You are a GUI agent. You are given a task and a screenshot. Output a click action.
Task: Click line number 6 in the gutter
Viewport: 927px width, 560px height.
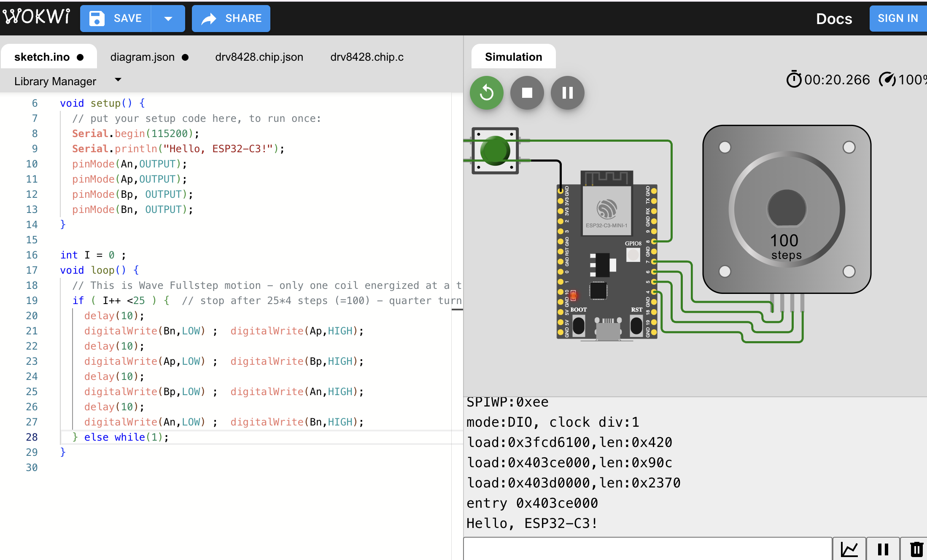coord(35,103)
